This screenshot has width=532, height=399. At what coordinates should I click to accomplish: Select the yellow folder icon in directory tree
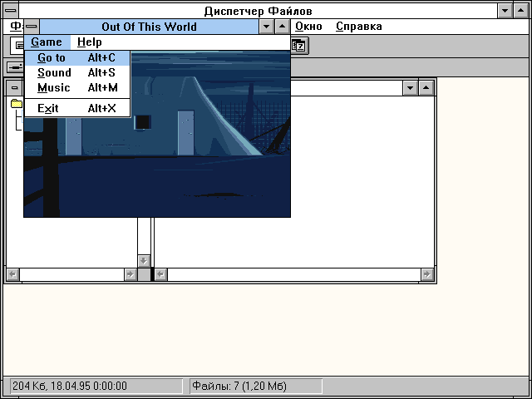[x=17, y=103]
